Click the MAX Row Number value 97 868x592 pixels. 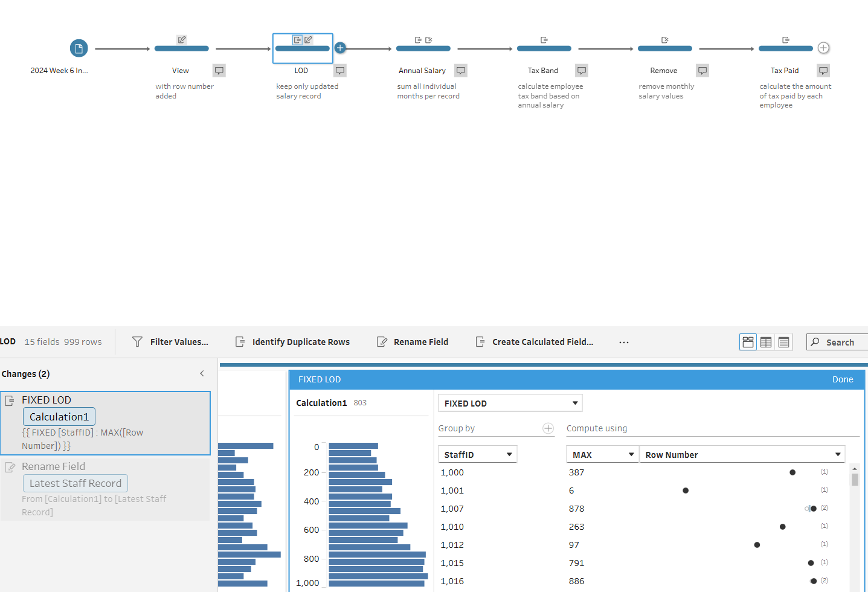[574, 545]
